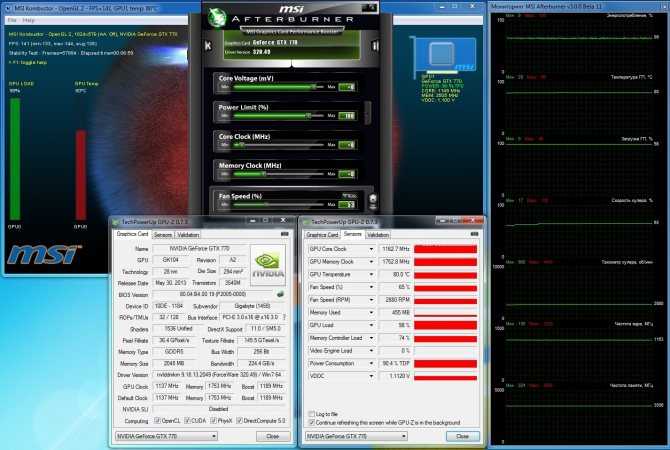This screenshot has width=670, height=450.
Task: Select Sensors tab in right GPU-Z
Action: coord(353,234)
